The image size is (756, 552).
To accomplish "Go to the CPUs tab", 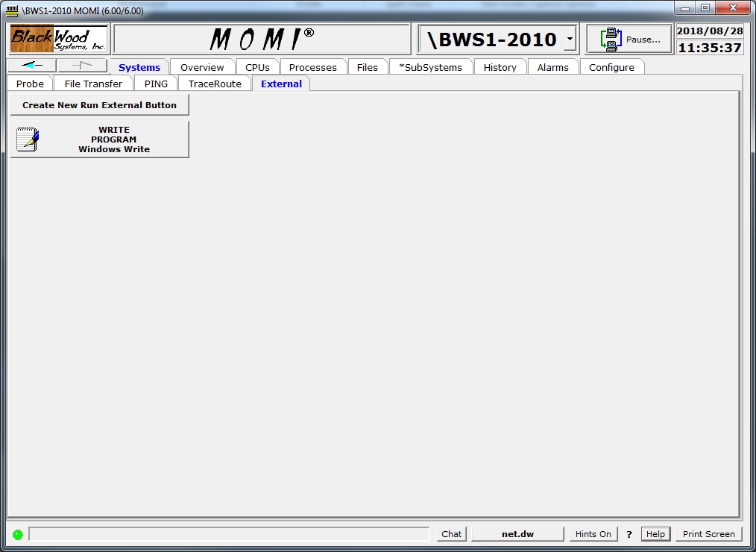I will [x=257, y=68].
